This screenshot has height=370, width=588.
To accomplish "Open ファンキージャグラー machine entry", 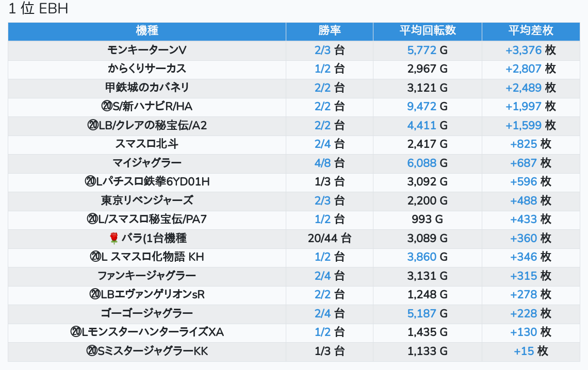I will 147,276.
